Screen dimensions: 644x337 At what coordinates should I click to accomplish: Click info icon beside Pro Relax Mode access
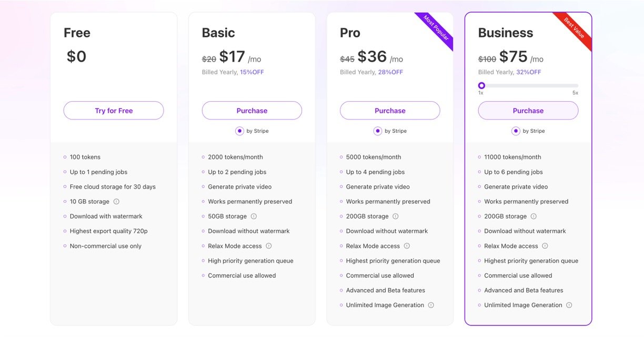coord(407,246)
